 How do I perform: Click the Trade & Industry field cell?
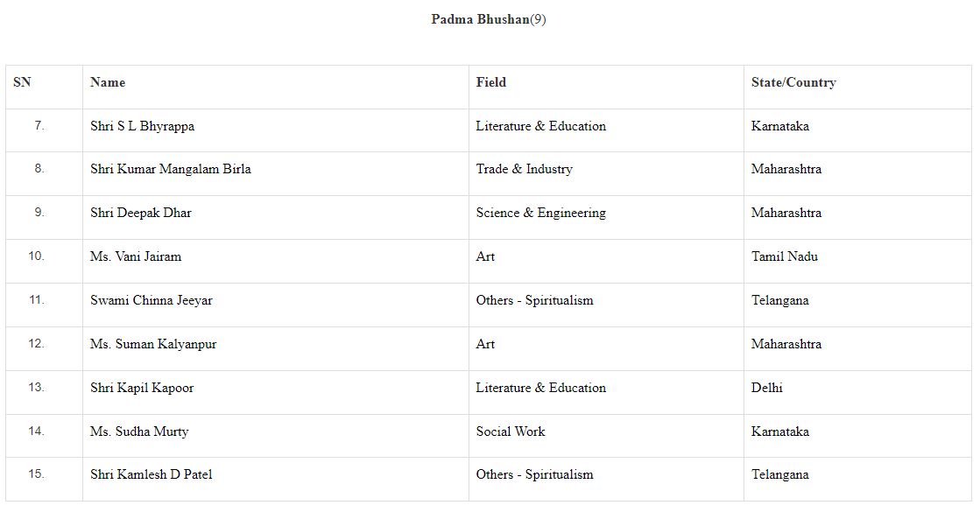coord(524,169)
